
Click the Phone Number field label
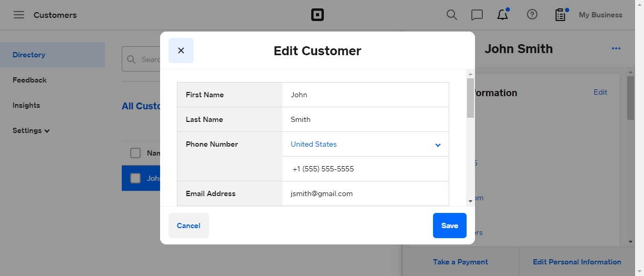[x=212, y=144]
